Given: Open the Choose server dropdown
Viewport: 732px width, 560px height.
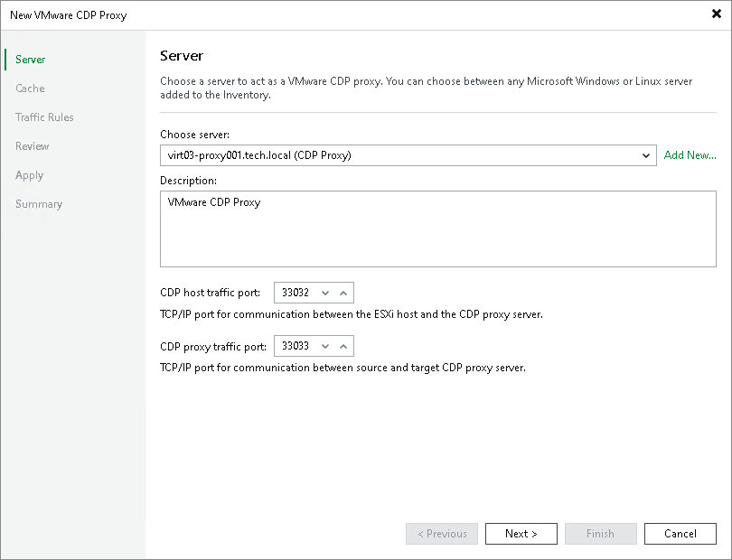Looking at the screenshot, I should pos(645,155).
